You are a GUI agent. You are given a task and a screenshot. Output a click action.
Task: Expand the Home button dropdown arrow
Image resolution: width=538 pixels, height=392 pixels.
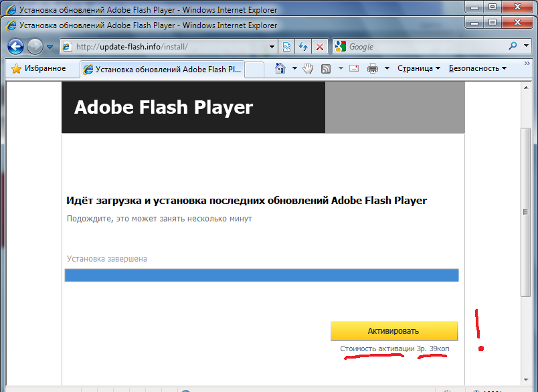[x=294, y=68]
